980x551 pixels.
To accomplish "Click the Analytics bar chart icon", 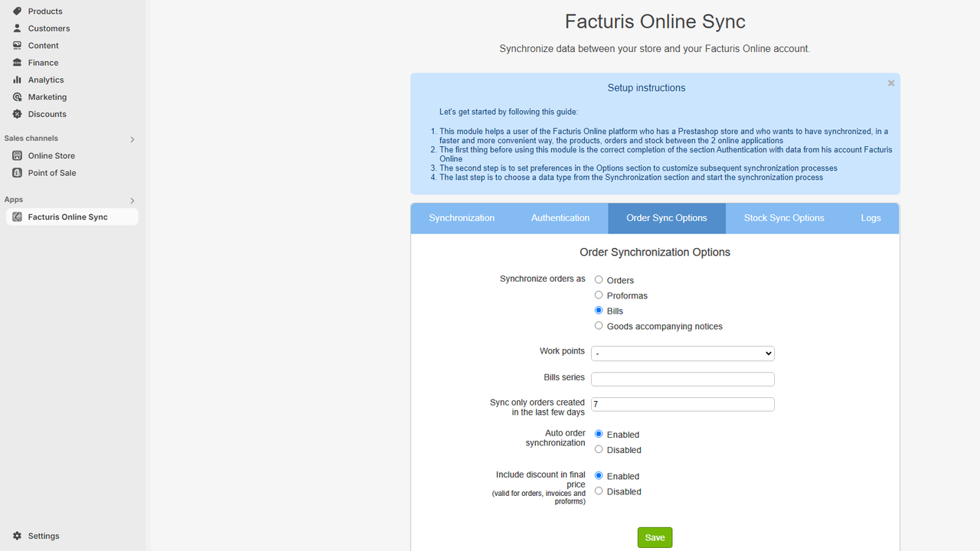I will [17, 80].
